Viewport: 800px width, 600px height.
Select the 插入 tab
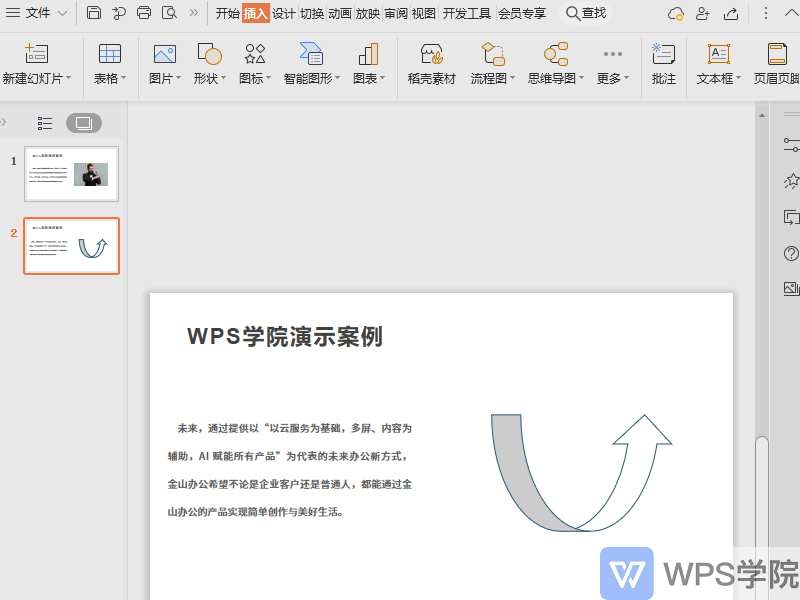click(256, 13)
